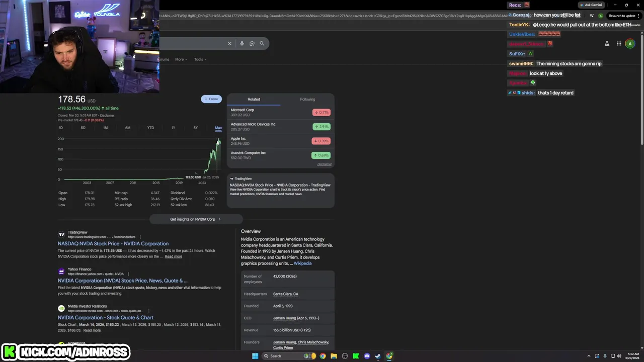Open the Kick app on taskbar
The height and width of the screenshot is (362, 644).
356,356
